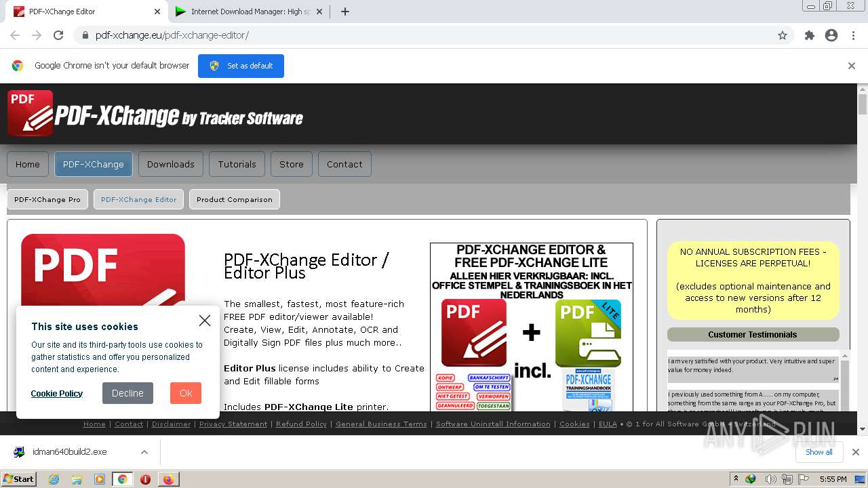The height and width of the screenshot is (488, 868).
Task: Click the address bar URL
Action: pos(172,35)
